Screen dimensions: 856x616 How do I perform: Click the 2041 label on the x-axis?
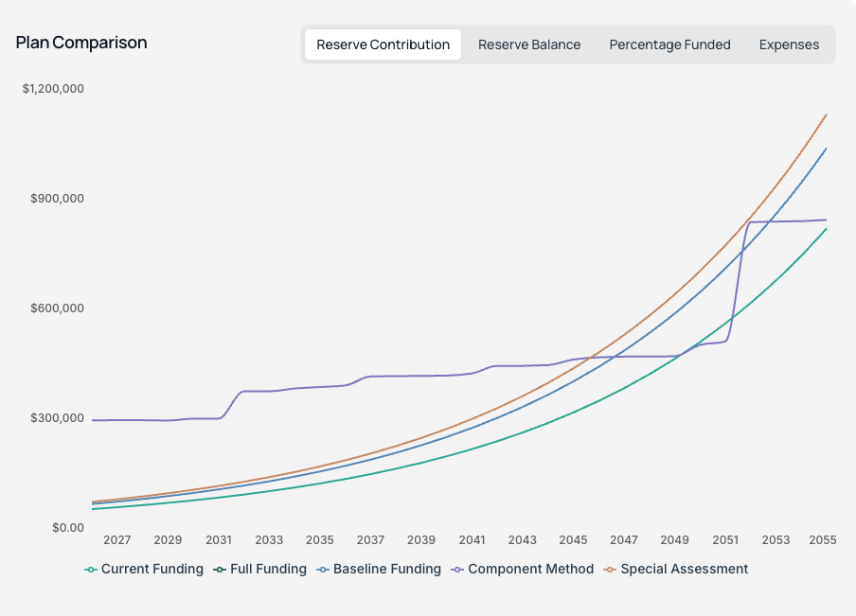(472, 540)
